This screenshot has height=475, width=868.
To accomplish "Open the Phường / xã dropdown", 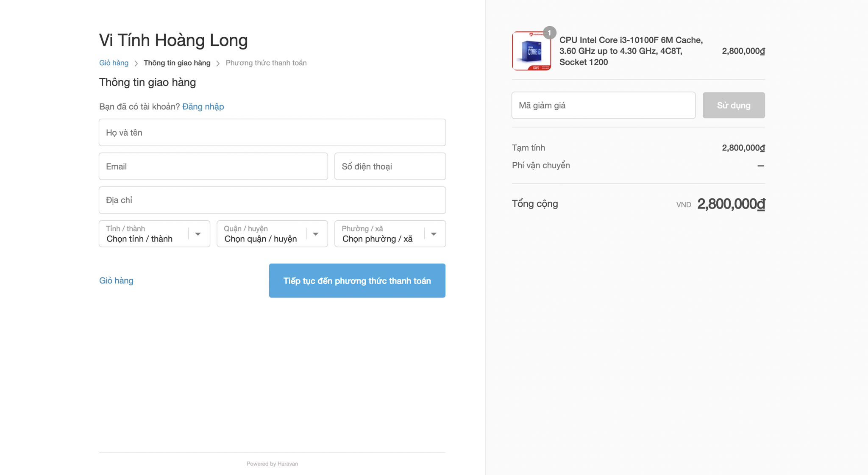I will [x=390, y=233].
